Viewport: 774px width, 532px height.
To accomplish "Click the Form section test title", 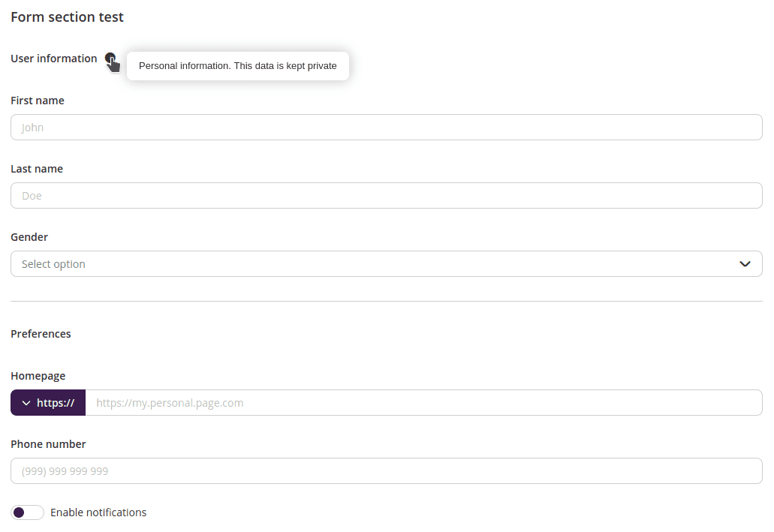I will [67, 17].
